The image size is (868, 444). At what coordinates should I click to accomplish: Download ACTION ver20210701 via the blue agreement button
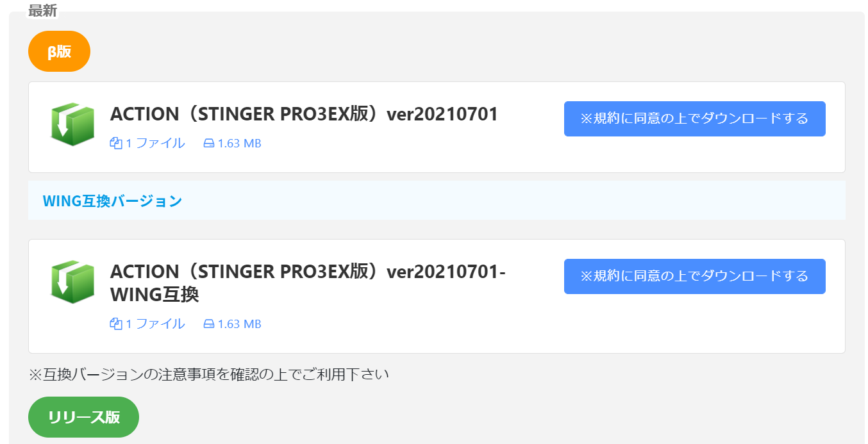[x=694, y=119]
